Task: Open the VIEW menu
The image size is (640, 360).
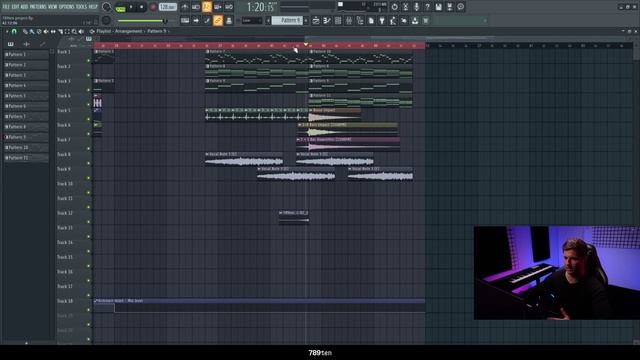Action: [53, 7]
